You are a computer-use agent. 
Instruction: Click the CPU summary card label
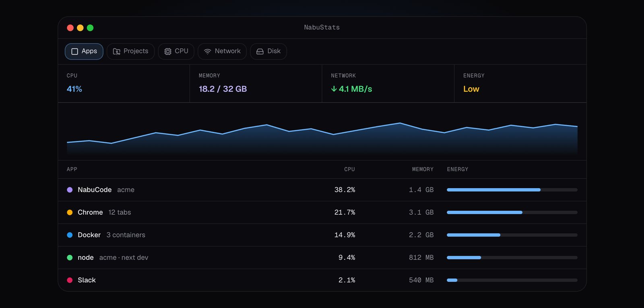click(72, 76)
